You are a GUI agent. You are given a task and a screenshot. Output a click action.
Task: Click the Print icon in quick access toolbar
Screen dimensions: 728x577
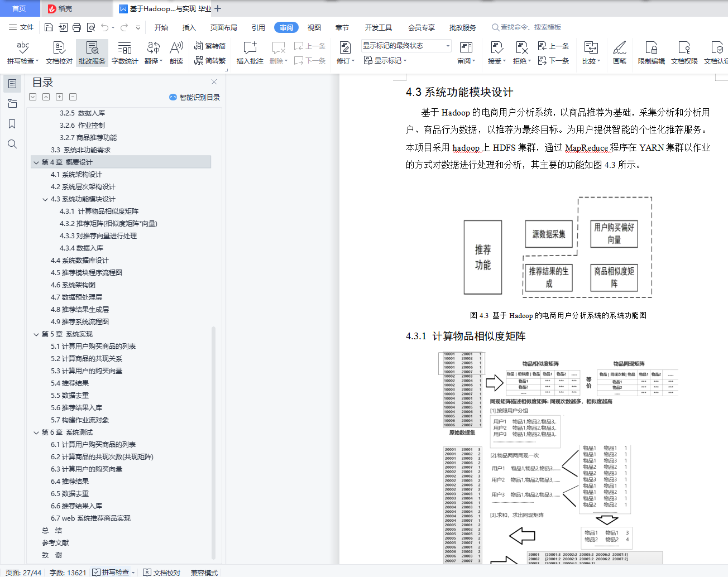pyautogui.click(x=76, y=27)
